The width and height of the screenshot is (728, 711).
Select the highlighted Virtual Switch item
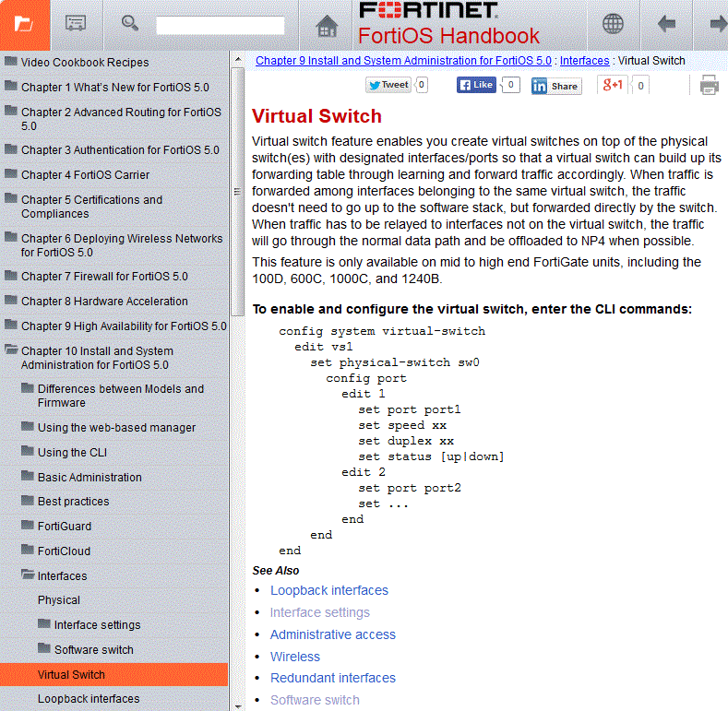(114, 675)
